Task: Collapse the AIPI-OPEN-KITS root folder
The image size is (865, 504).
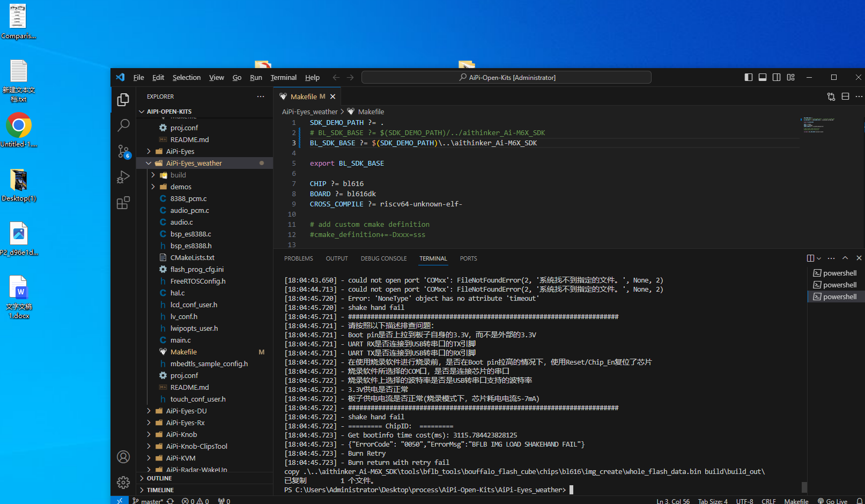Action: point(205,112)
